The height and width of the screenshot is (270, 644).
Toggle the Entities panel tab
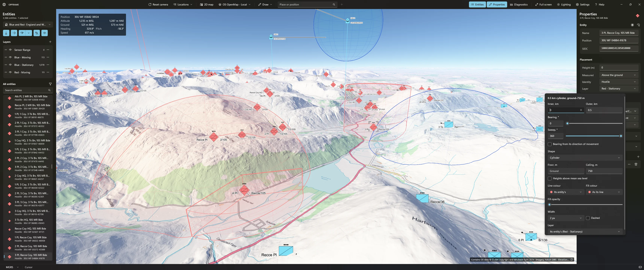pyautogui.click(x=477, y=4)
